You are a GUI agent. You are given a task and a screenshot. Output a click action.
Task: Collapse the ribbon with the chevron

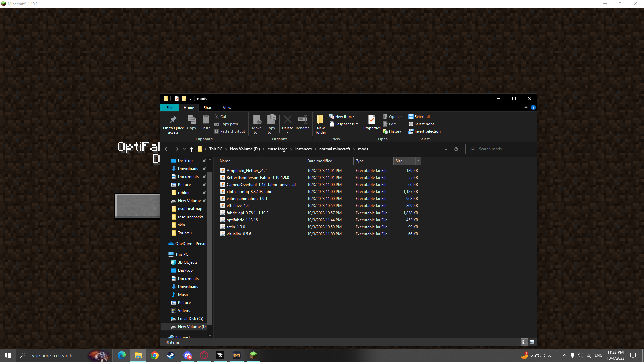click(x=526, y=107)
